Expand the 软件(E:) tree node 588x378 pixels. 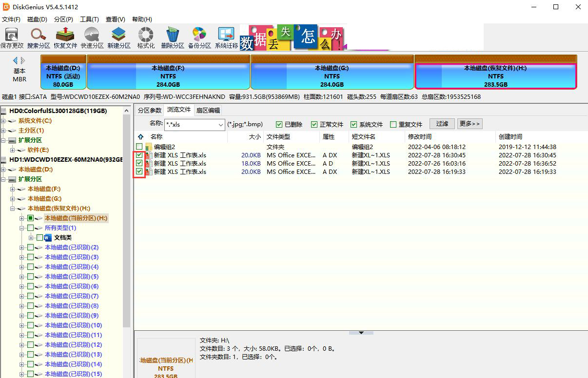13,150
